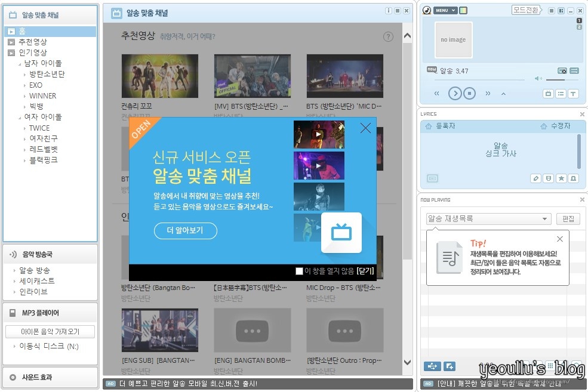
Task: Select 홈 in the channel sidebar
Action: 50,32
